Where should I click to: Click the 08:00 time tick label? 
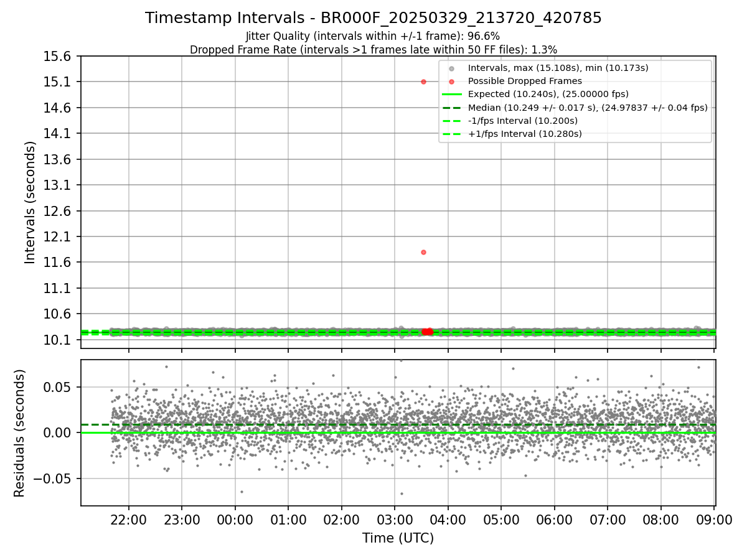click(x=661, y=520)
